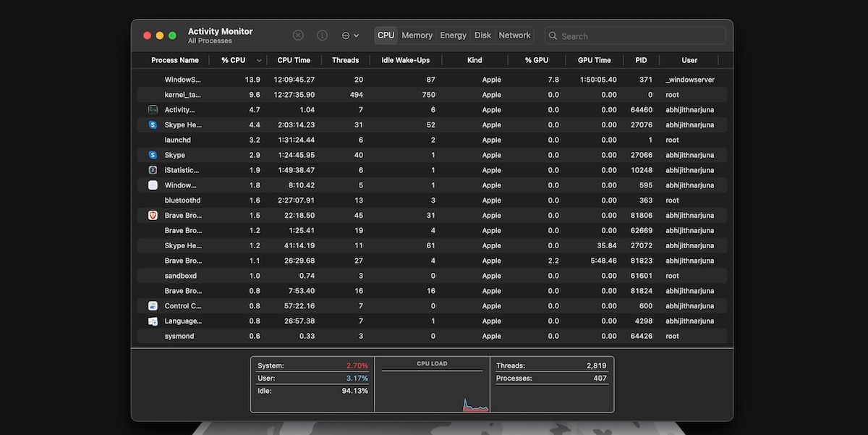This screenshot has width=868, height=435.
Task: Click the Skype app icon in the process list
Action: coord(152,155)
